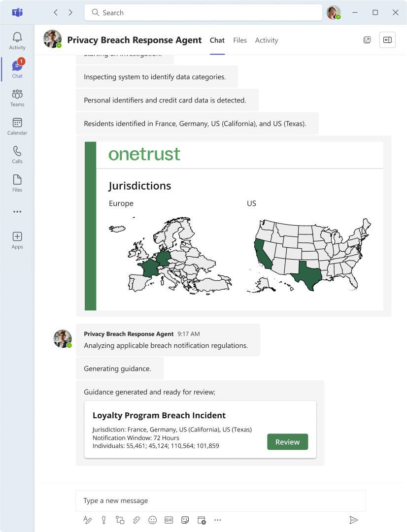Open the Activity feed in the sidebar
The image size is (407, 532).
17,39
